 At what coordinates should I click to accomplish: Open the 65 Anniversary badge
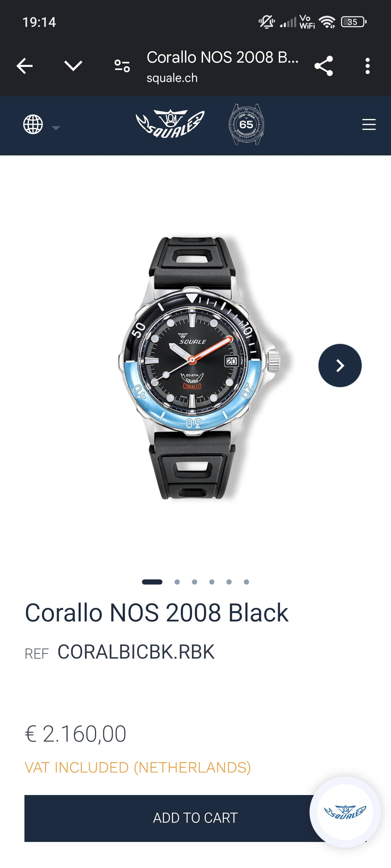[246, 124]
